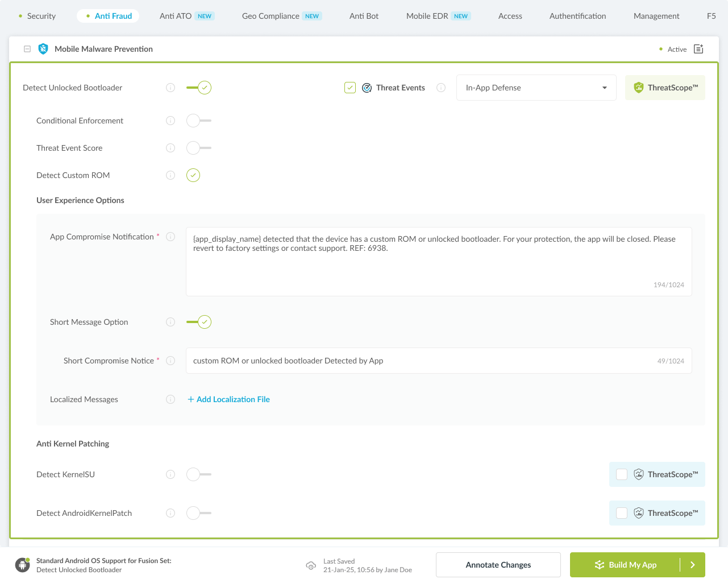Click the Annotate Changes button
The image size is (728, 583).
498,565
